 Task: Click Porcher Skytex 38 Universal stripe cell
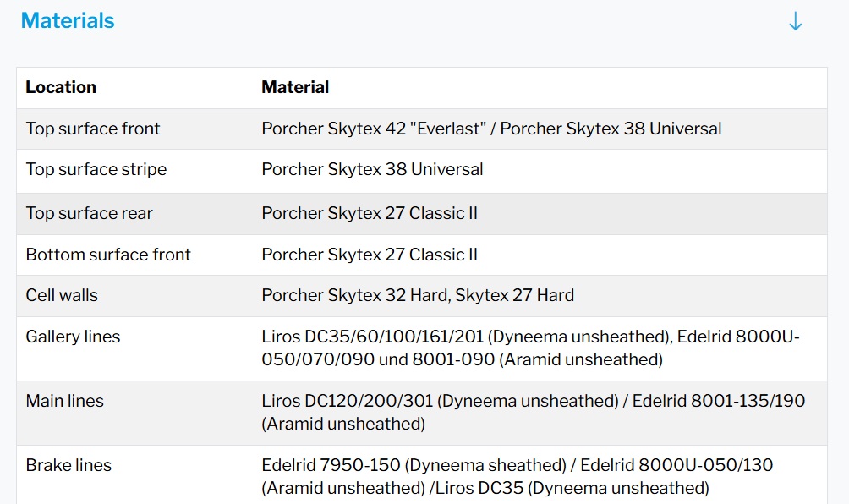(x=372, y=169)
